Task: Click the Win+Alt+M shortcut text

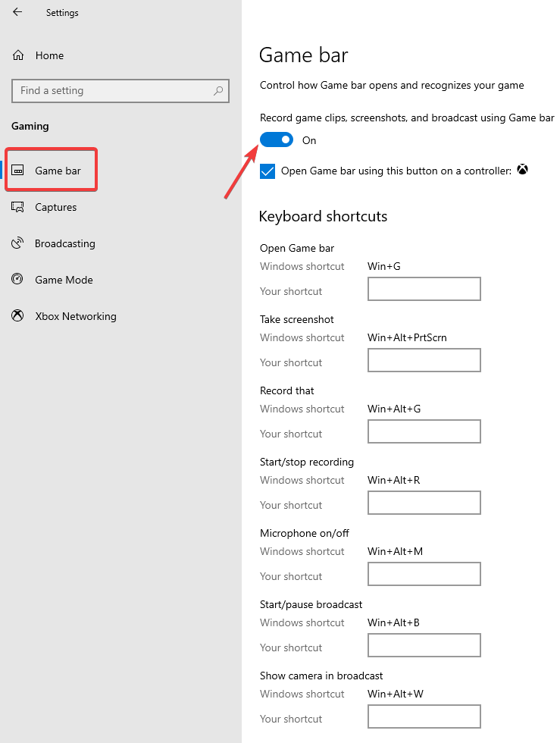Action: tap(395, 551)
